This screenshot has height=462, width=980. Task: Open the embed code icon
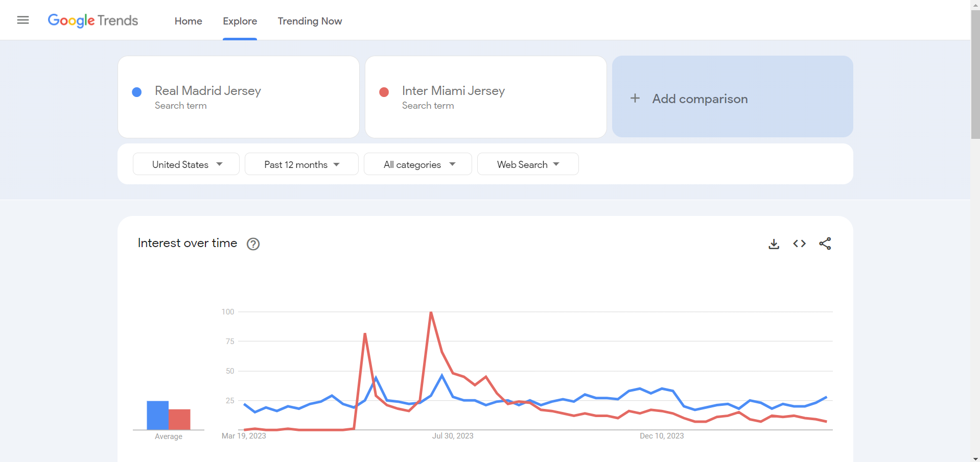tap(799, 244)
